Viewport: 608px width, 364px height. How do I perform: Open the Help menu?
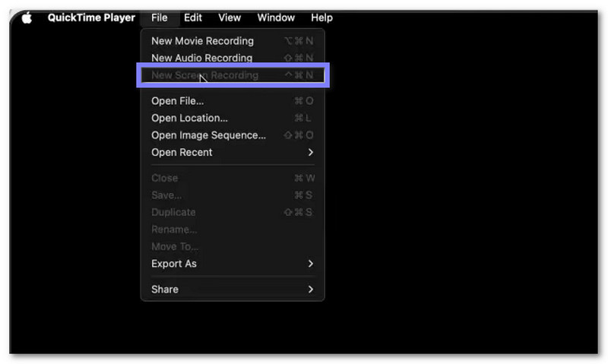click(x=321, y=17)
